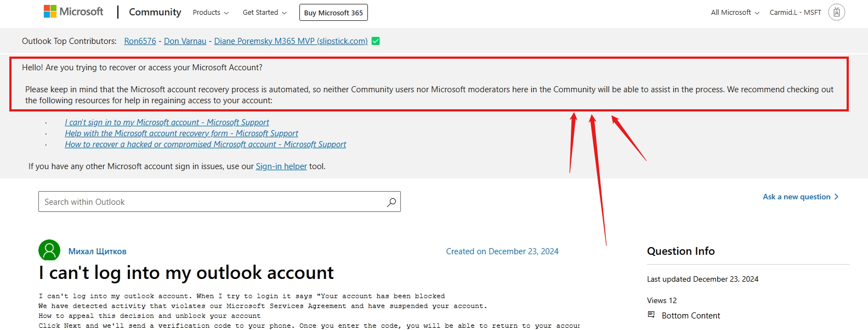Expand the Products dropdown menu

click(x=211, y=13)
